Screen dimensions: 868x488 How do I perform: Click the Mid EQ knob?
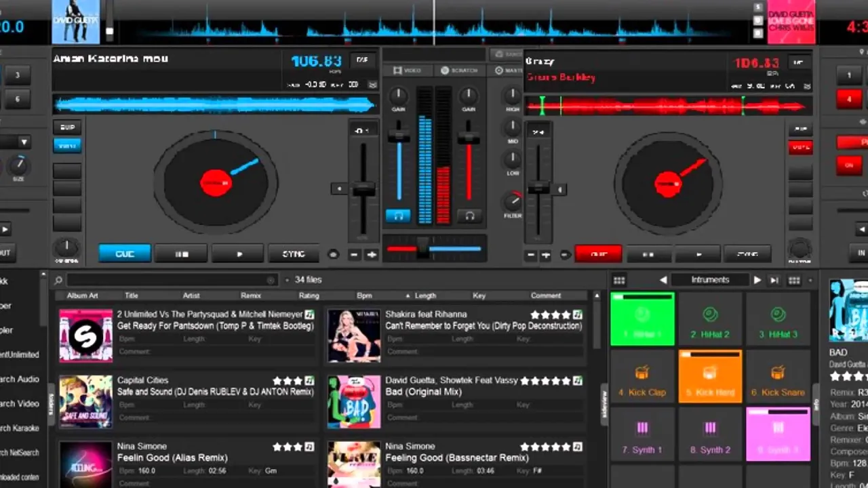point(513,127)
